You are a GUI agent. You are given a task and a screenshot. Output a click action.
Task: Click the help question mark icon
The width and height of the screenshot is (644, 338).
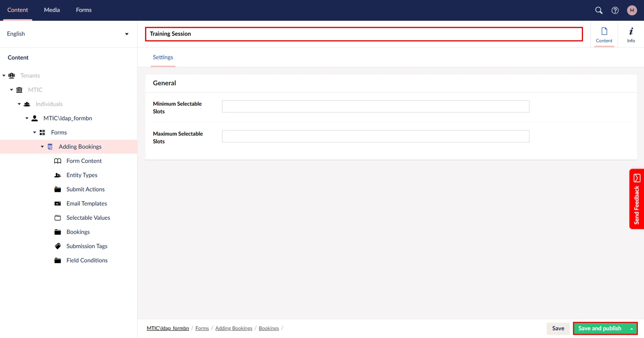(x=615, y=10)
